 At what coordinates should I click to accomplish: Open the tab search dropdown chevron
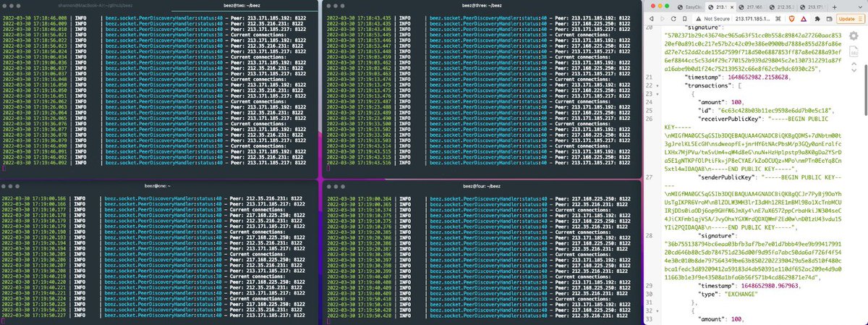860,7
